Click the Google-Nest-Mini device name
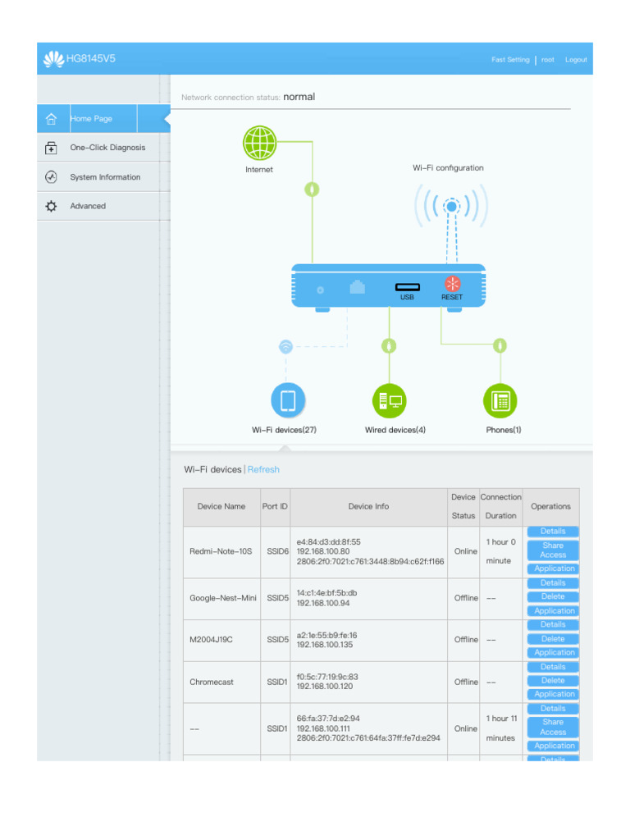630x840 pixels. tap(223, 598)
